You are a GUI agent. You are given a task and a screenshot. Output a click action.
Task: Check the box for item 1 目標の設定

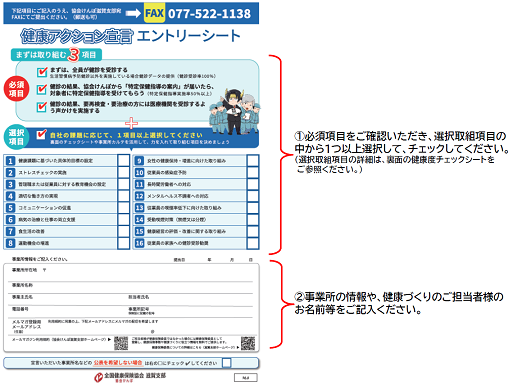[x=124, y=161]
